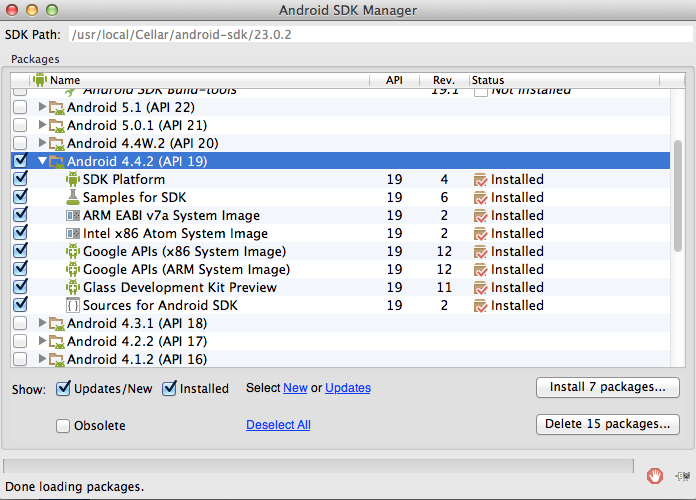This screenshot has width=696, height=500.
Task: Expand the Android 5.1 (API 22) group
Action: point(43,107)
